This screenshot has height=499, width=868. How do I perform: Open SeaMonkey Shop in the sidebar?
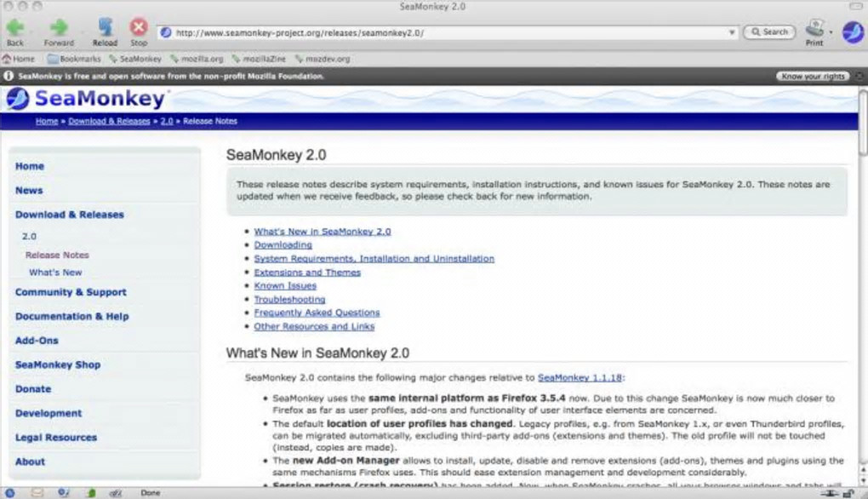pyautogui.click(x=58, y=365)
